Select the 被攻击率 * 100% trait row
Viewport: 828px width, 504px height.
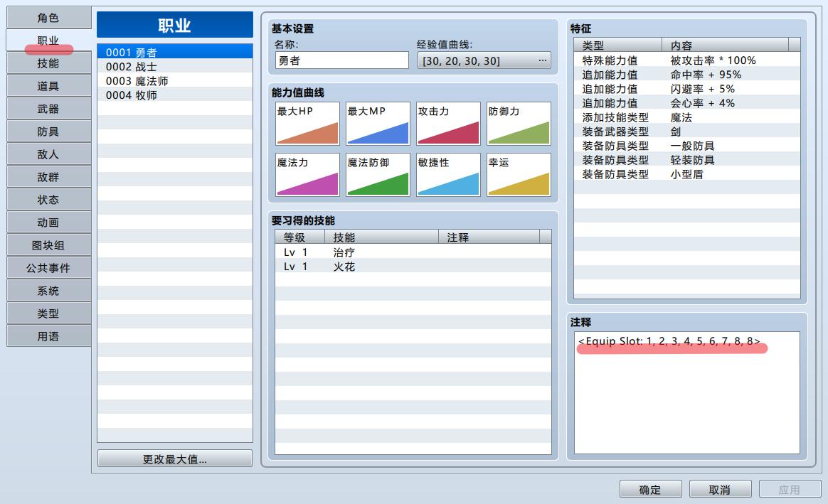[687, 60]
